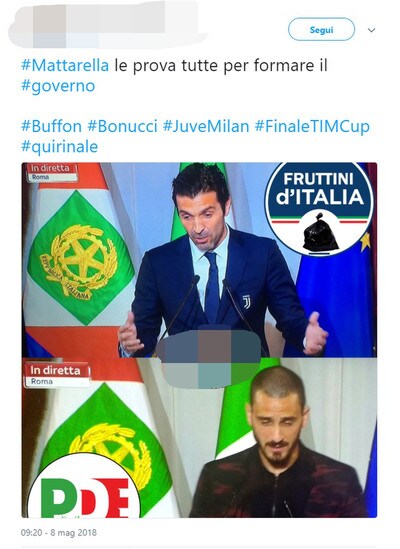Click the blurred profile avatar
This screenshot has height=549, width=400.
point(37,26)
